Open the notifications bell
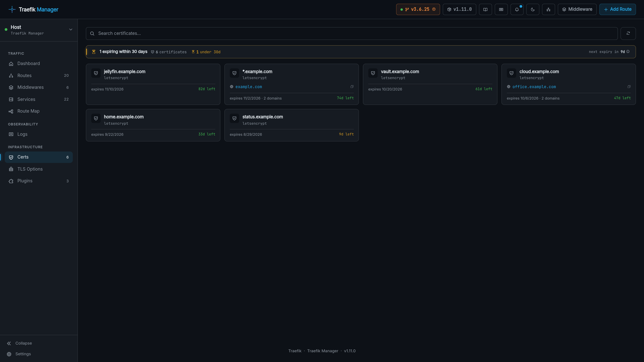The height and width of the screenshot is (362, 644). [x=517, y=9]
